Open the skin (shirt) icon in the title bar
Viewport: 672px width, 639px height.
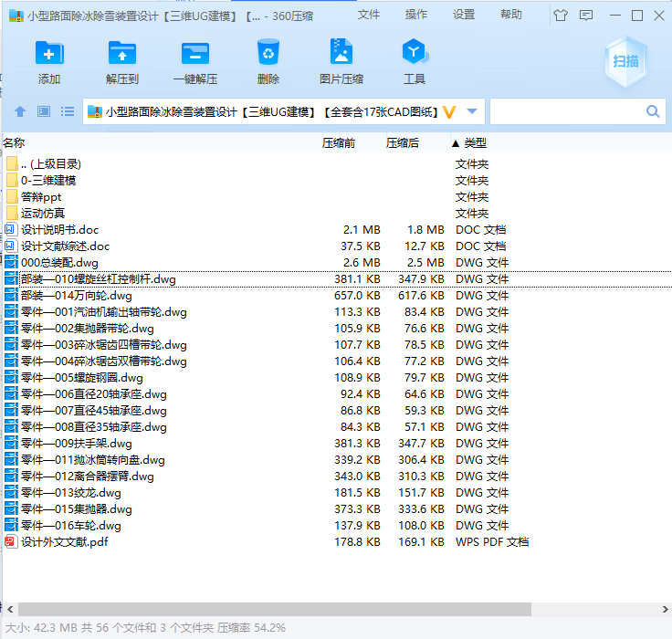[560, 16]
